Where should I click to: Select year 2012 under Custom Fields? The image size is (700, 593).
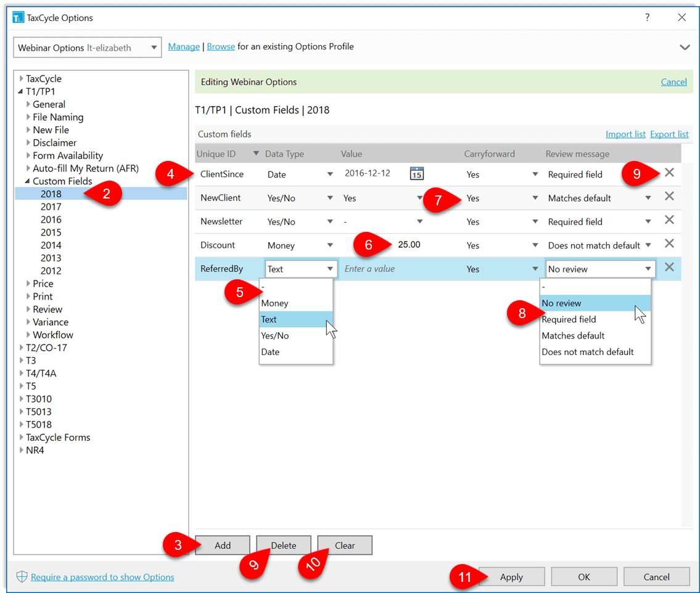[x=51, y=271]
